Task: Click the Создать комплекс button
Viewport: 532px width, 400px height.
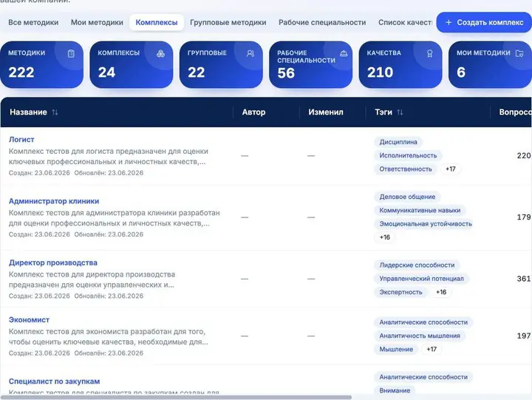Action: (484, 22)
